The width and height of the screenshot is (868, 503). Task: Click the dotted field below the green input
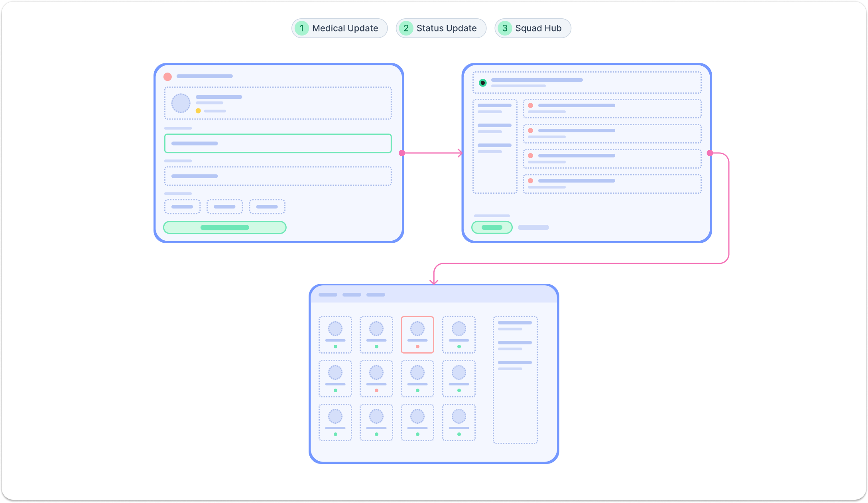coord(278,176)
